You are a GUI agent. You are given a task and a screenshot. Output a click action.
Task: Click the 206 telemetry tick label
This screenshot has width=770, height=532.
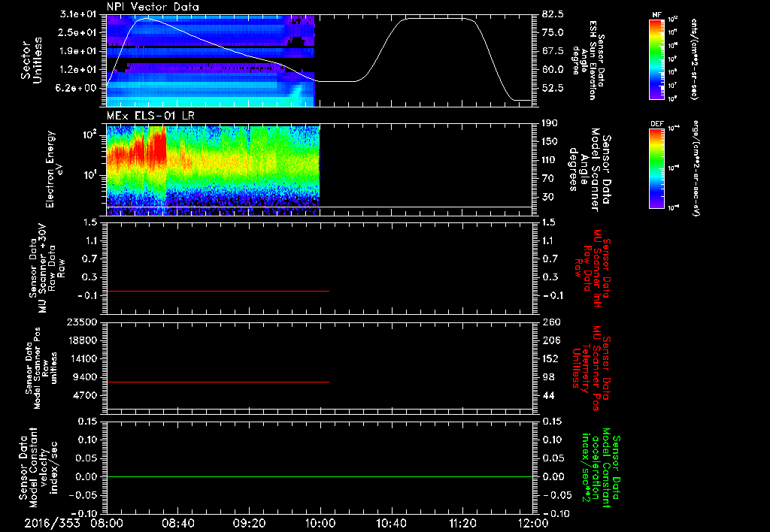point(550,340)
